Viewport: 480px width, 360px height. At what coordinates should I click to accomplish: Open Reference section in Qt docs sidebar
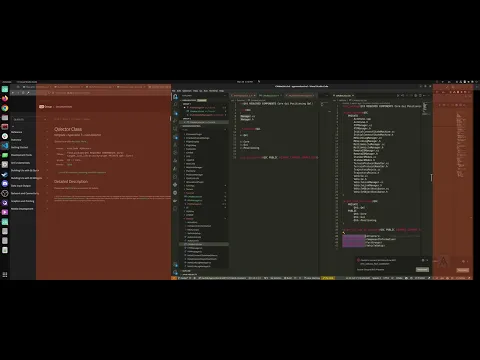(16, 132)
